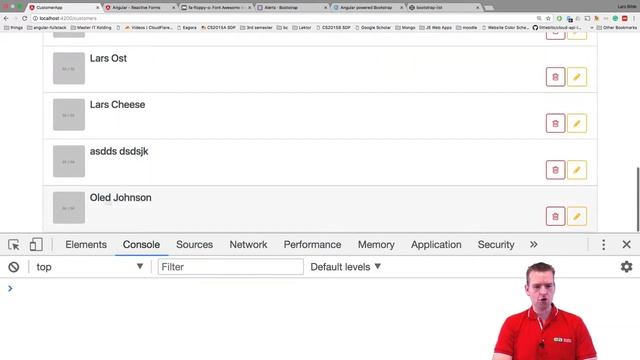The image size is (640, 360).
Task: Toggle the device toolbar in DevTools
Action: tap(36, 244)
